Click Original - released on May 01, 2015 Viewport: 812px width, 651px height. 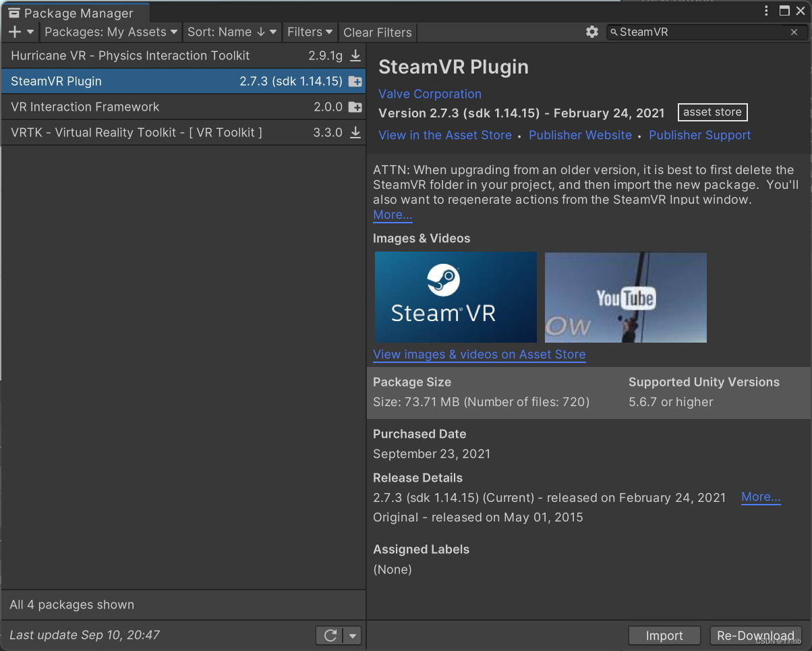click(478, 517)
